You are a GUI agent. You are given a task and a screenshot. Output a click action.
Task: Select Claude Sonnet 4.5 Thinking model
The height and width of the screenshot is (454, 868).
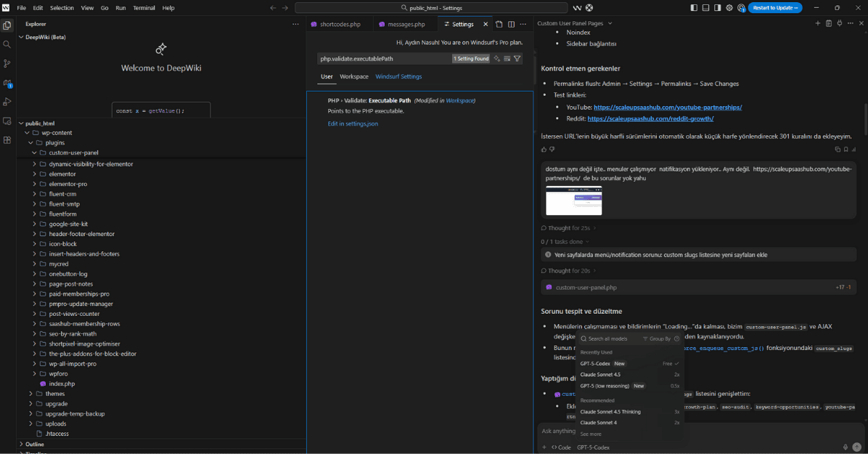(x=610, y=412)
